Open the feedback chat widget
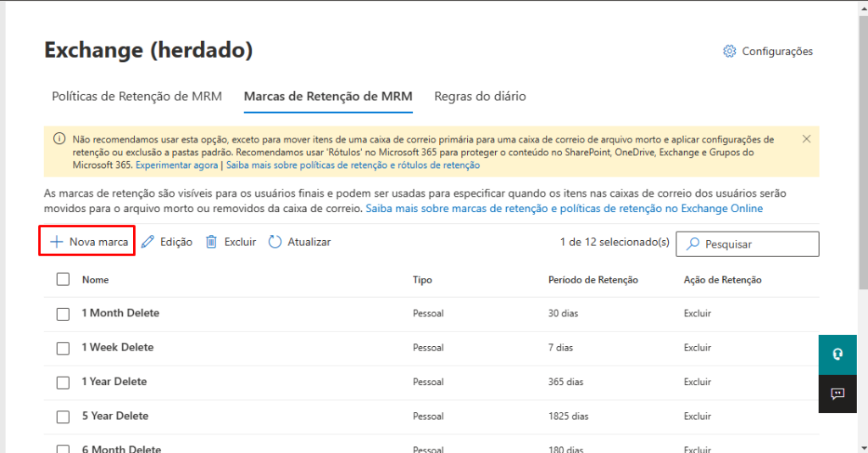Image resolution: width=868 pixels, height=453 pixels. 837,394
